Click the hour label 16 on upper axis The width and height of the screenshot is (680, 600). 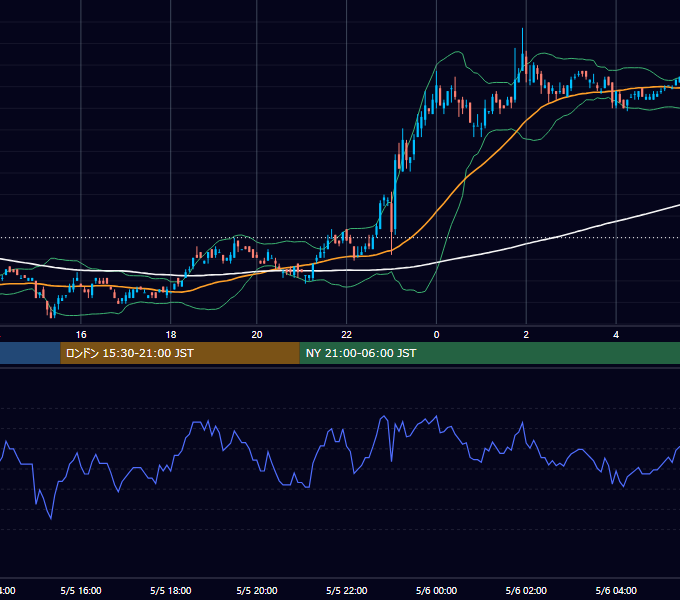click(x=81, y=335)
